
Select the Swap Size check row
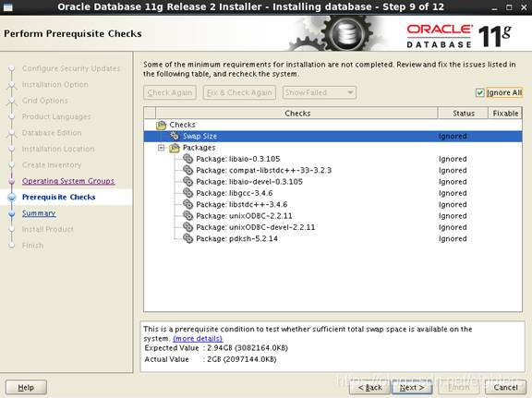coord(332,136)
